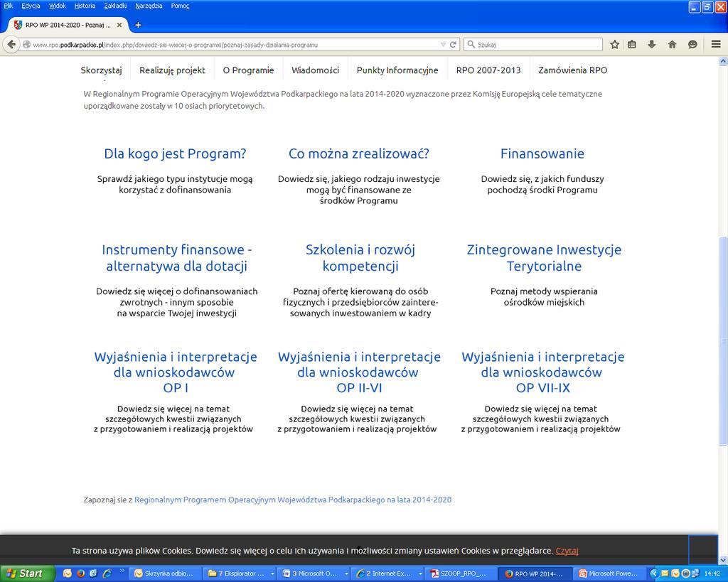Screen dimensions: 728x582
Task: Open the Historia menu
Action: tap(85, 6)
